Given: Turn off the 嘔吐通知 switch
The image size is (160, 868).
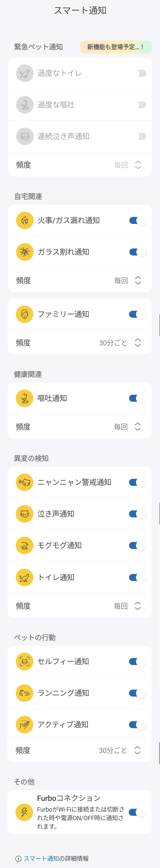Looking at the screenshot, I should tap(137, 398).
